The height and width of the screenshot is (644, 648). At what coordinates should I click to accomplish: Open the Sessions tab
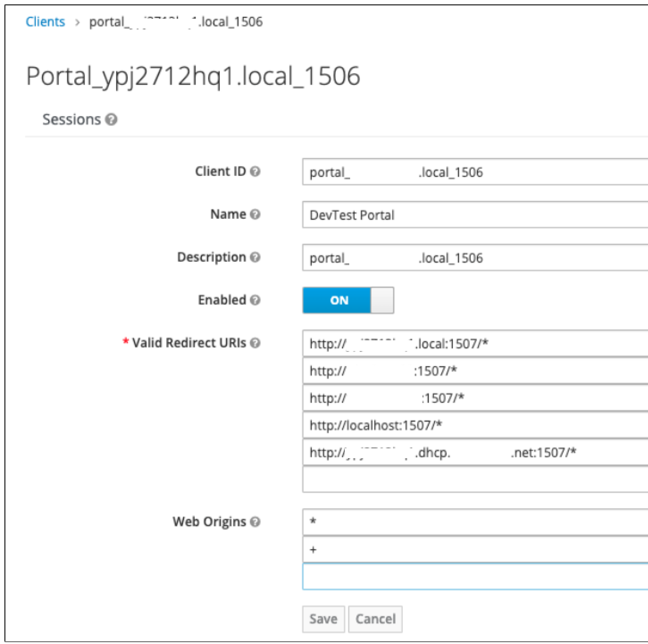pyautogui.click(x=71, y=120)
